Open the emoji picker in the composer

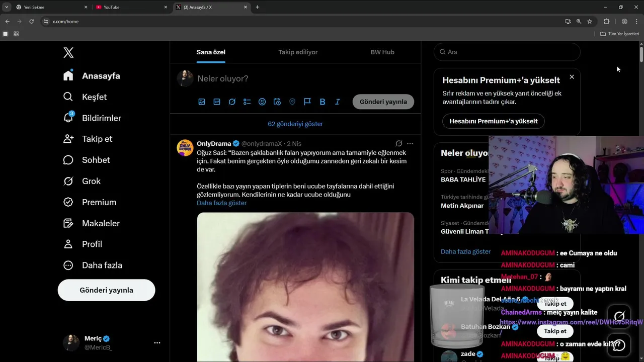262,102
